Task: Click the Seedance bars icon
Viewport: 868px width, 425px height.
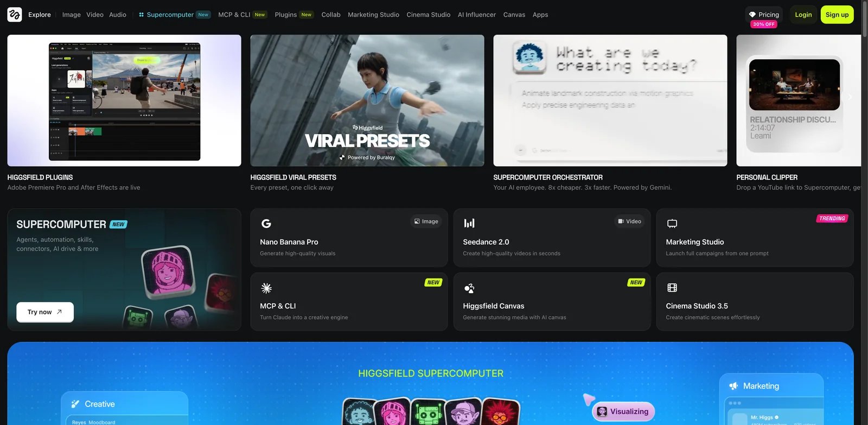Action: [x=469, y=223]
